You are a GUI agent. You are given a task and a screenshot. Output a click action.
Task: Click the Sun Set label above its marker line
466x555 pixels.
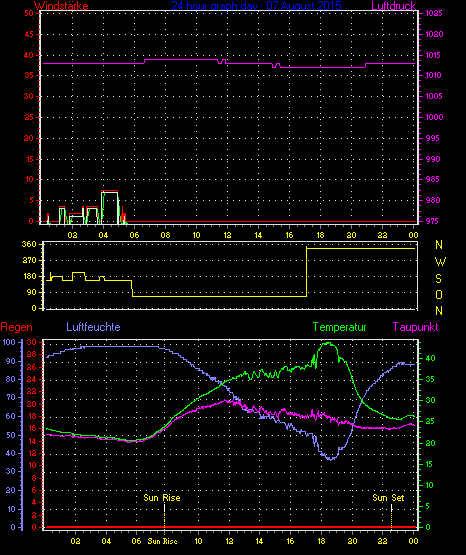388,498
